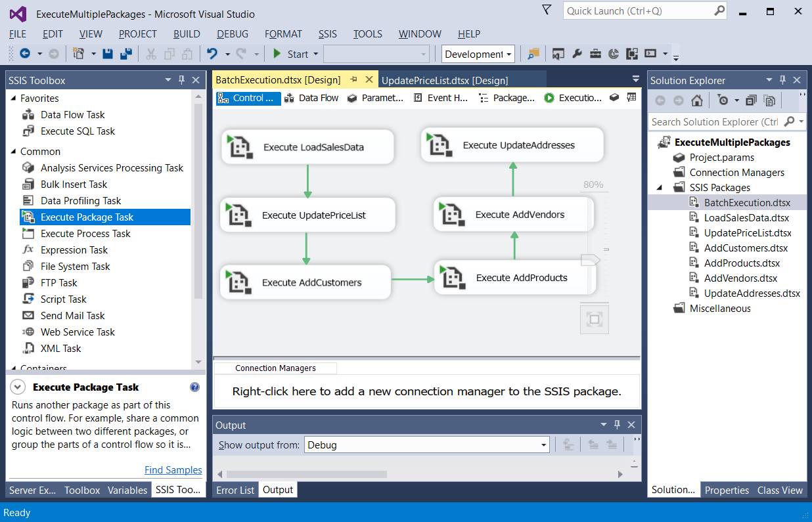
Task: Collapse the Favorites toolbox group
Action: point(13,98)
